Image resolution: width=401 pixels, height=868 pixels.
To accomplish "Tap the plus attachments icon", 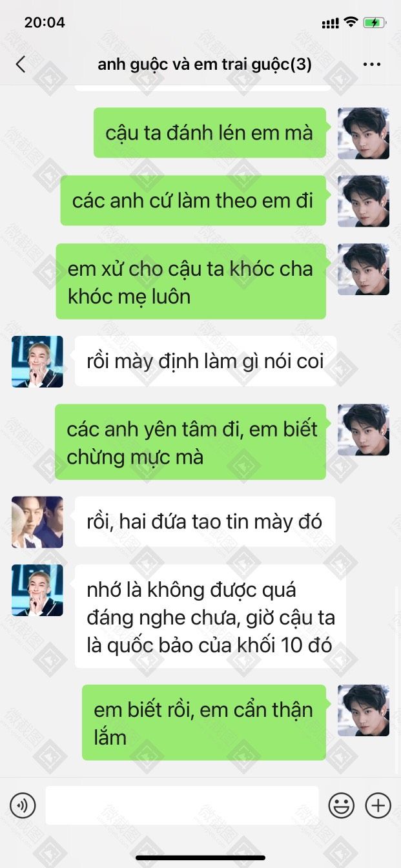I will pyautogui.click(x=378, y=805).
